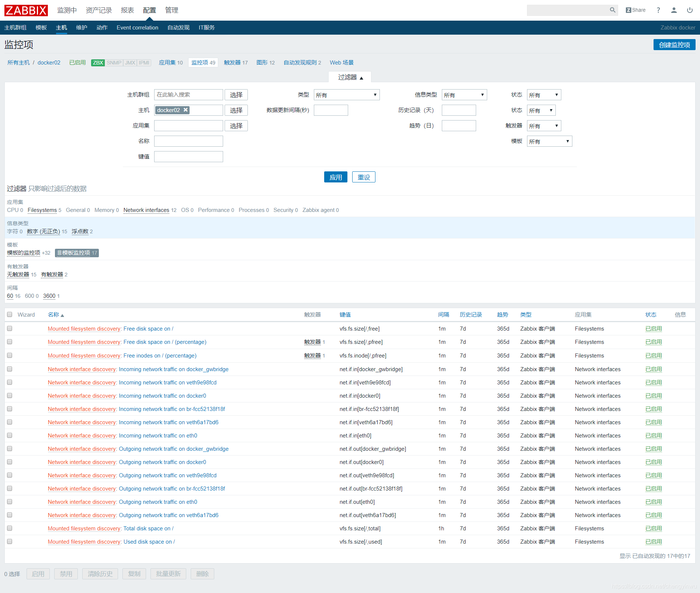Click the 键值 filter input field
The height and width of the screenshot is (593, 700).
tap(188, 157)
